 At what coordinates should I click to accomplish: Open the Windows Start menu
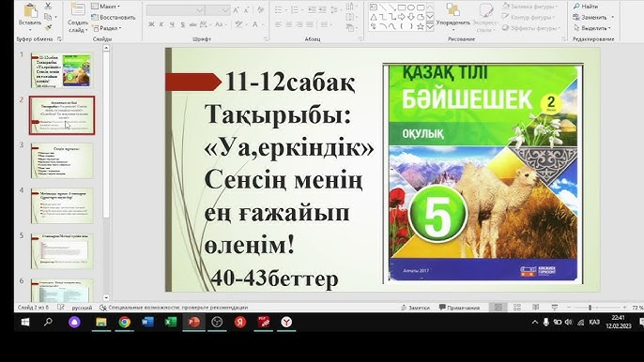pos(25,323)
